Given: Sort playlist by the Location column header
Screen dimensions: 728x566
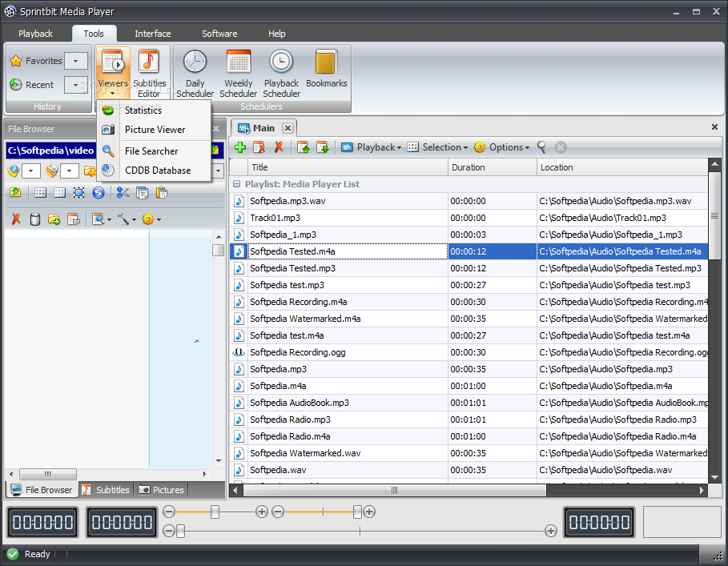Looking at the screenshot, I should (622, 167).
